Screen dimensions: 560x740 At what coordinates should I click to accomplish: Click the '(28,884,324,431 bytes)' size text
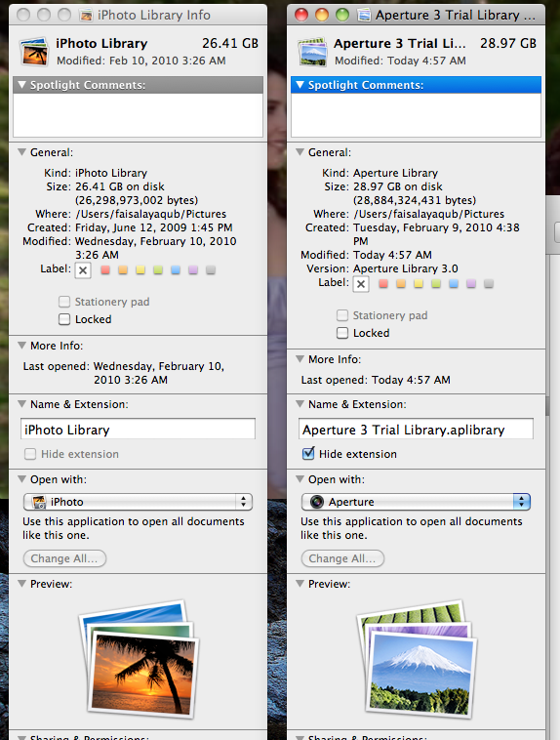415,200
